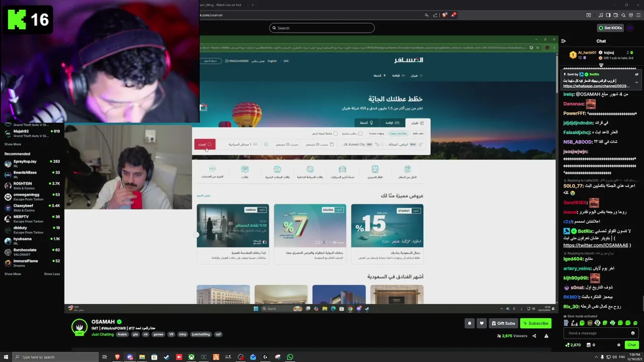644x362 pixels.
Task: Click the domestic tourism packages icon
Action: pos(310,169)
